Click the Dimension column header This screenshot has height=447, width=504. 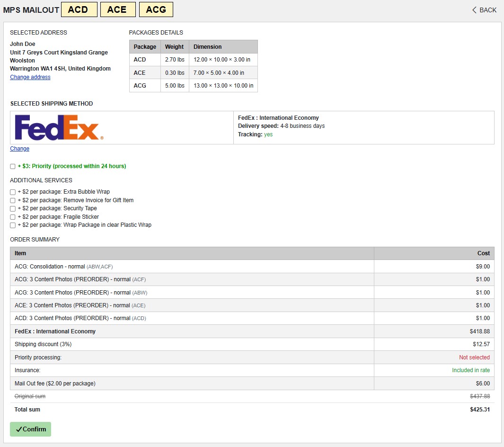[207, 47]
